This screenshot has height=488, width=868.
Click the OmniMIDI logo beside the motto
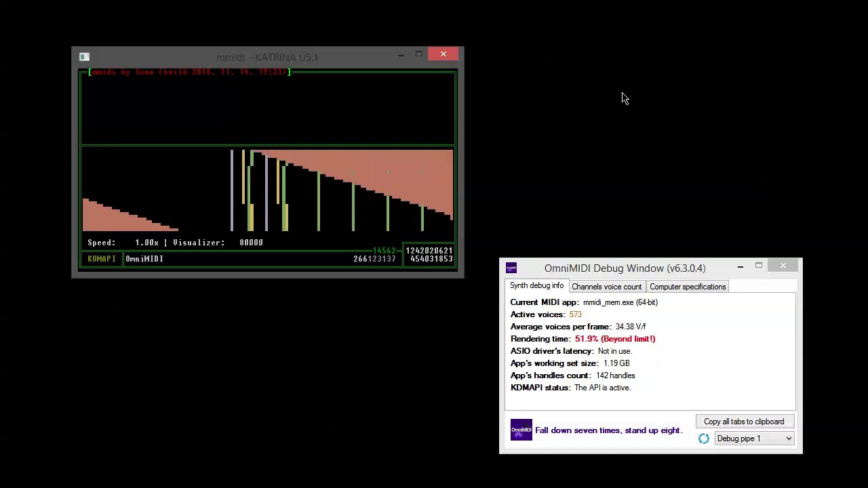pyautogui.click(x=521, y=430)
